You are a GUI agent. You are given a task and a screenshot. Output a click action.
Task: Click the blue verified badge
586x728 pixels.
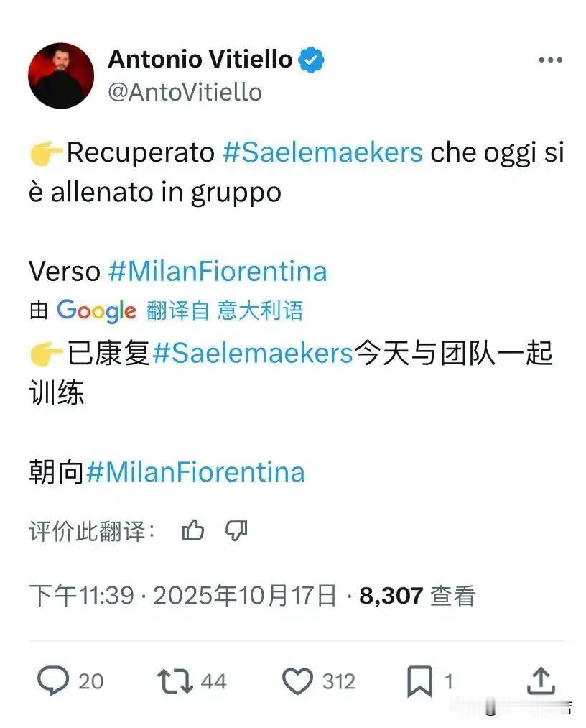point(311,60)
